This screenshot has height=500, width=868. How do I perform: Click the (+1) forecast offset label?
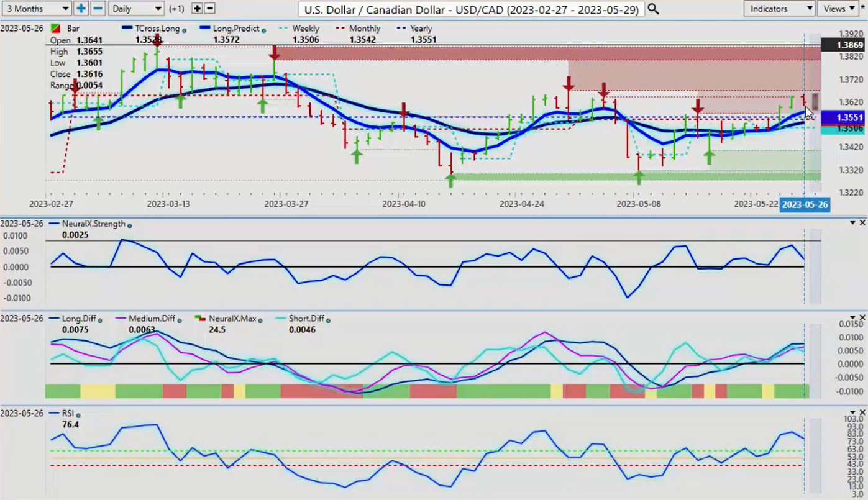[176, 9]
